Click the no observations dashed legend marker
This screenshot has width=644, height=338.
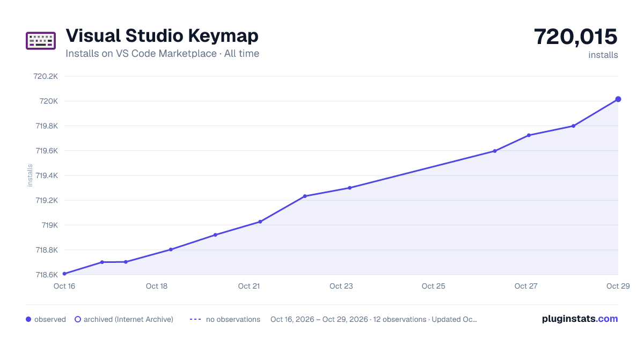(195, 319)
